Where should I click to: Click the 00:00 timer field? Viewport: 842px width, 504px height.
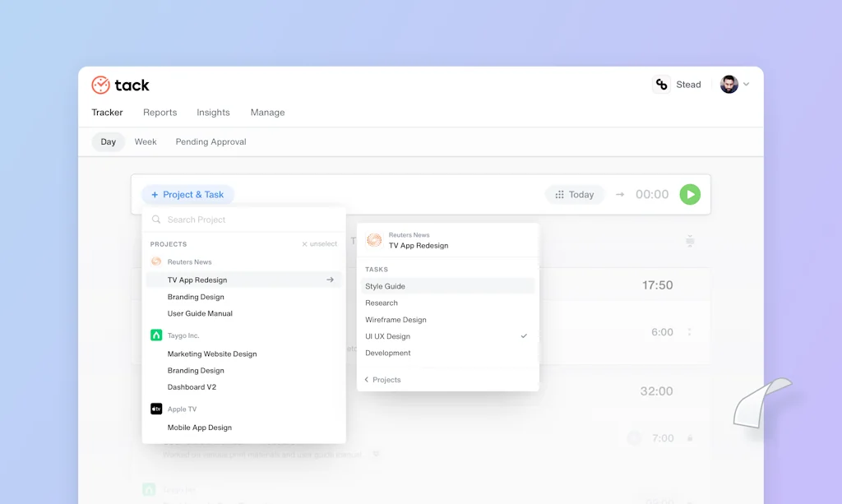(652, 194)
